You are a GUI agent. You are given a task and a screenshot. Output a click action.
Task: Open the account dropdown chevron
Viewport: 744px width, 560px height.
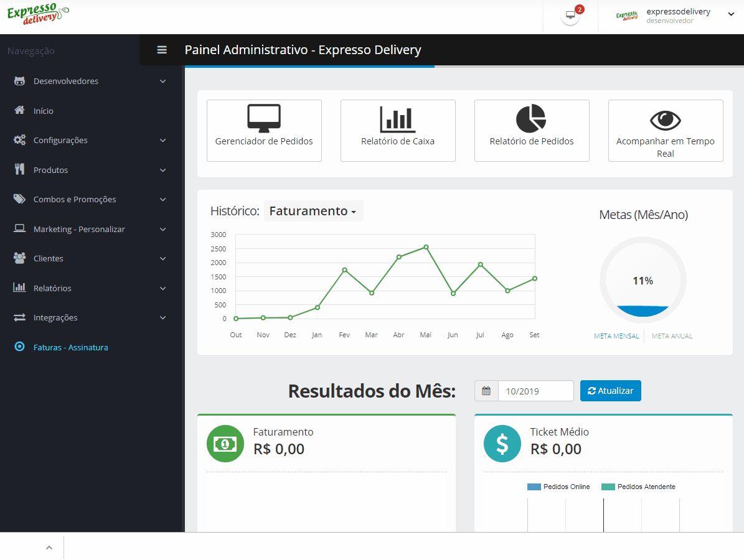(x=731, y=14)
